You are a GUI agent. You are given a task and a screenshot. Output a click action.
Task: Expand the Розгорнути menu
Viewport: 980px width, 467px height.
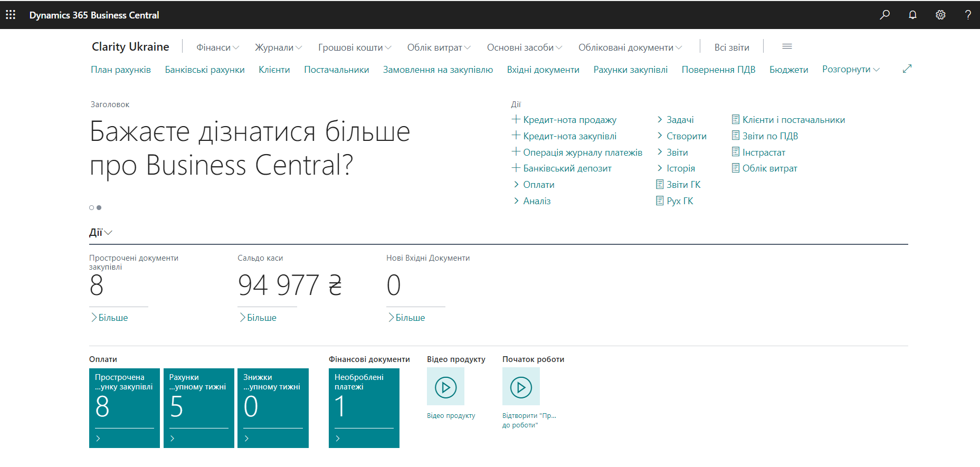point(850,70)
